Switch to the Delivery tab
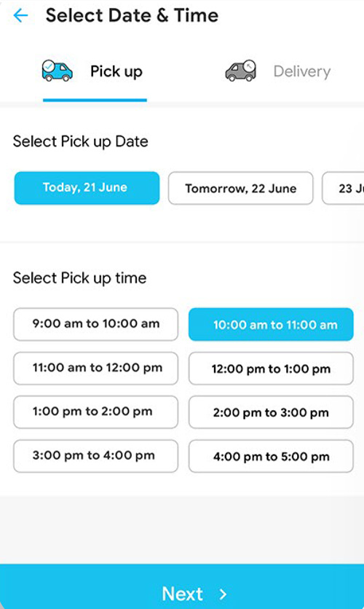 (x=278, y=71)
